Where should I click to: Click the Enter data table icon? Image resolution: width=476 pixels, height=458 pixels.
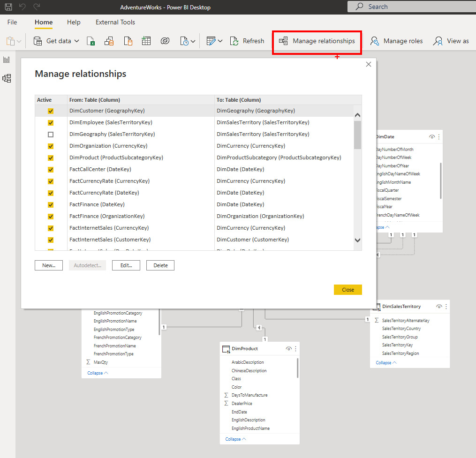click(146, 41)
